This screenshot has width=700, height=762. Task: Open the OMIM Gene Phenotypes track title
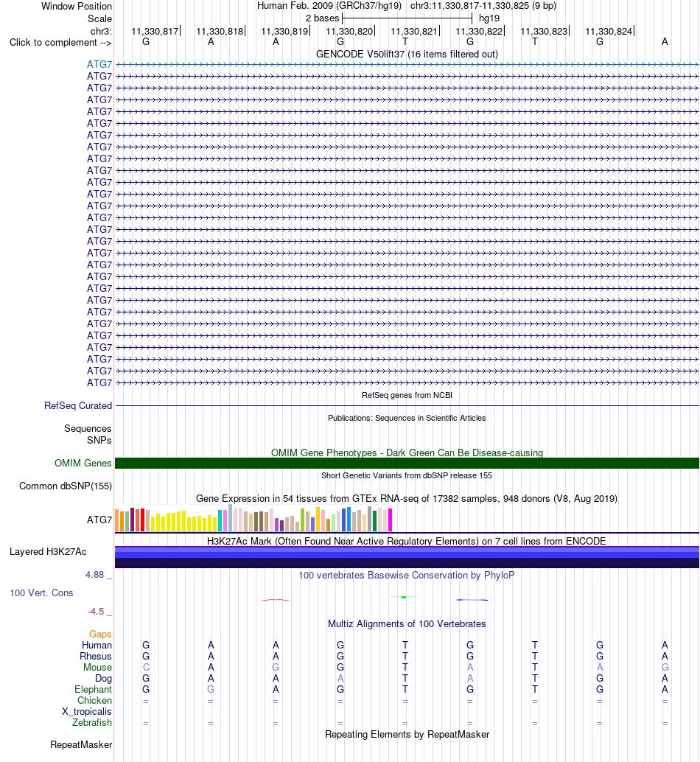pos(407,452)
